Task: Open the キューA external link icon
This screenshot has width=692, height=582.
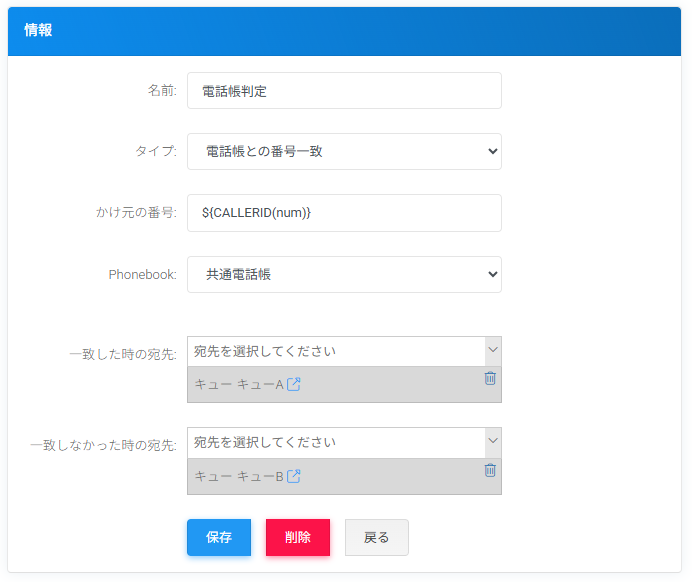Action: (x=294, y=385)
